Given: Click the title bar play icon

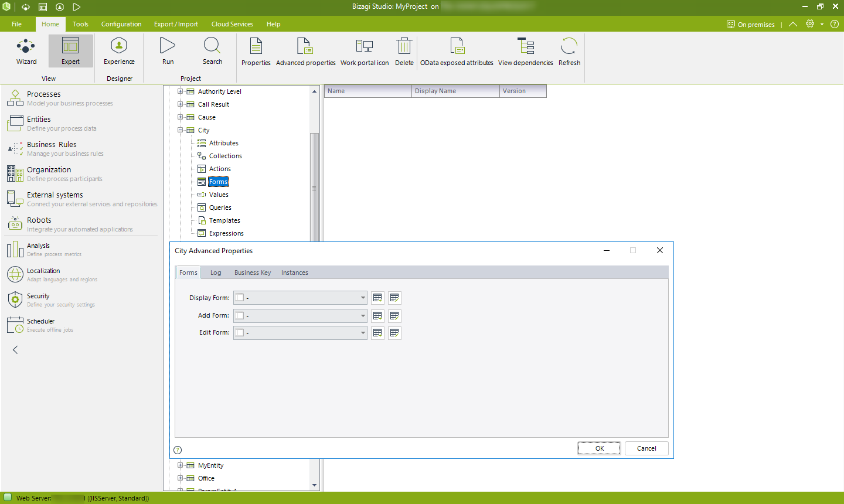Looking at the screenshot, I should tap(77, 7).
